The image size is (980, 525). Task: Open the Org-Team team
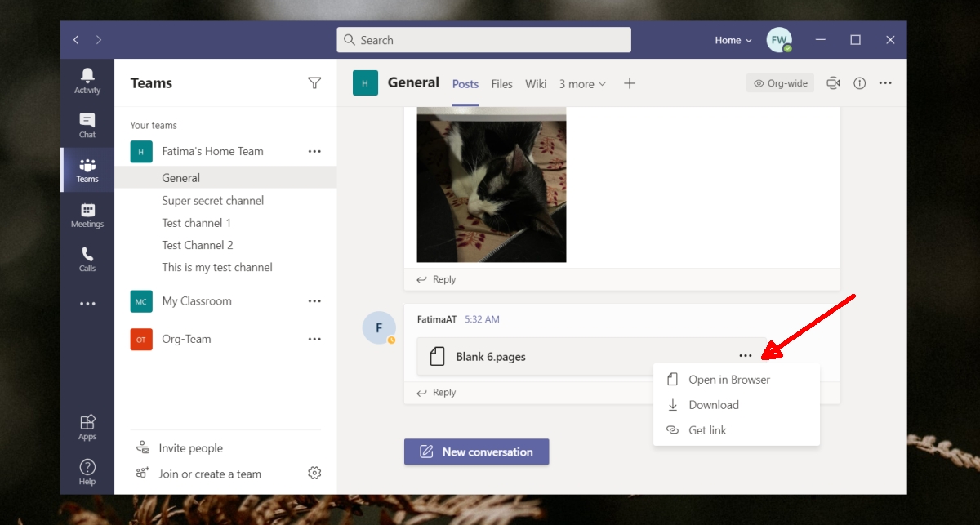click(186, 339)
